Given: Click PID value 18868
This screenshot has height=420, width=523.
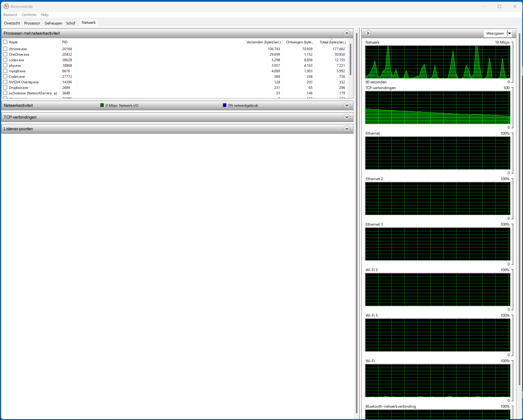Looking at the screenshot, I should [67, 66].
